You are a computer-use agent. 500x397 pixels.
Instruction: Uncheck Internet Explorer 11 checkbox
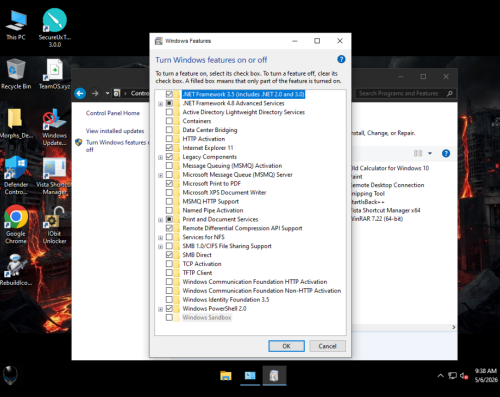(169, 148)
